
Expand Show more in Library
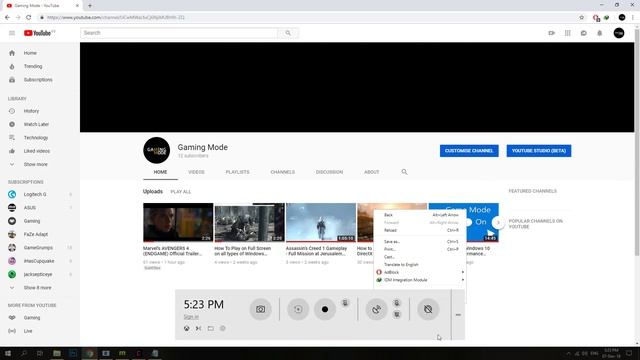tap(40, 164)
